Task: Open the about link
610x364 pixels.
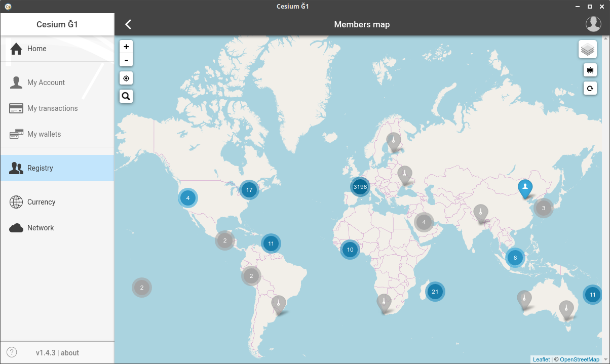Action: point(70,353)
